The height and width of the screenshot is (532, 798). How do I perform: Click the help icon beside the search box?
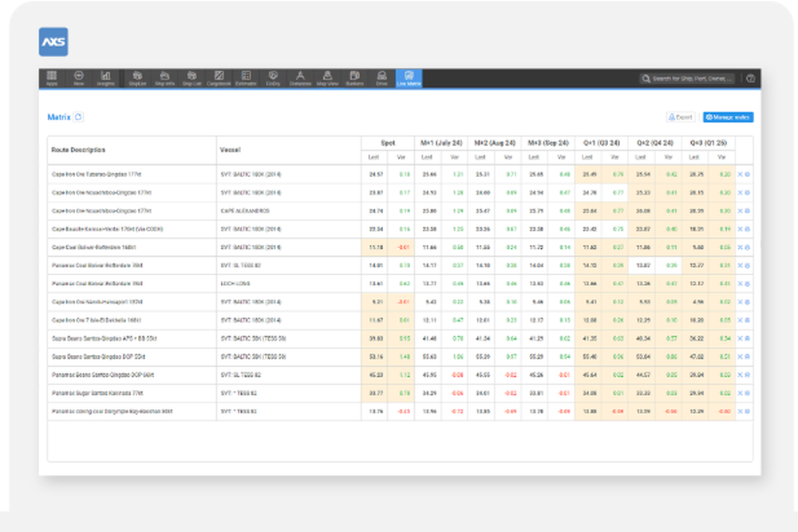pyautogui.click(x=751, y=78)
